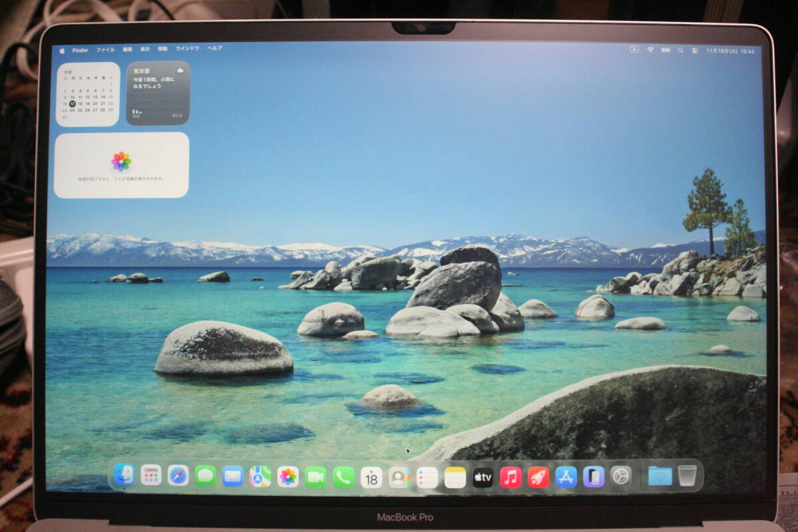This screenshot has height=532, width=798.
Task: Open the Trash in the Dock
Action: pyautogui.click(x=687, y=475)
